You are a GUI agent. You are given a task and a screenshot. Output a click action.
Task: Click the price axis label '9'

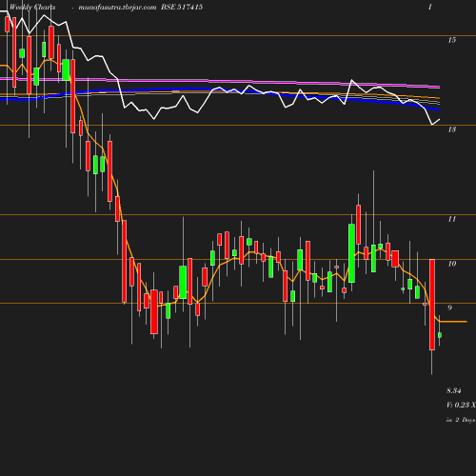coord(449,307)
